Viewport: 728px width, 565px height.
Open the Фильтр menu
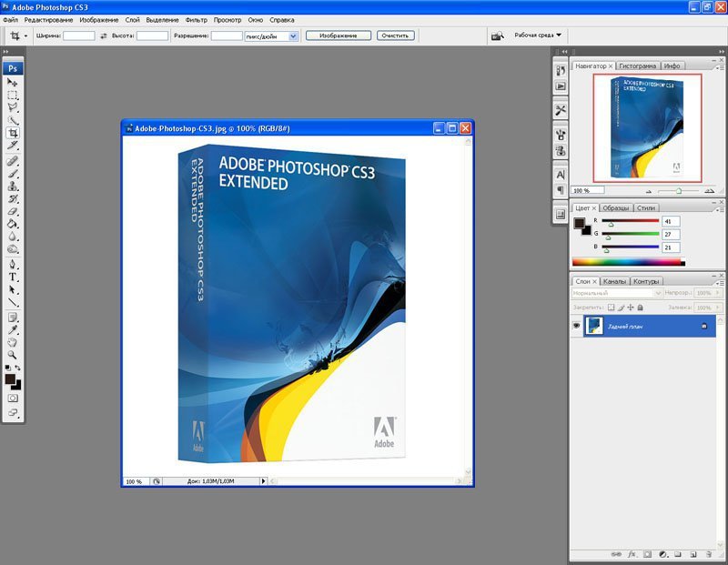(197, 20)
